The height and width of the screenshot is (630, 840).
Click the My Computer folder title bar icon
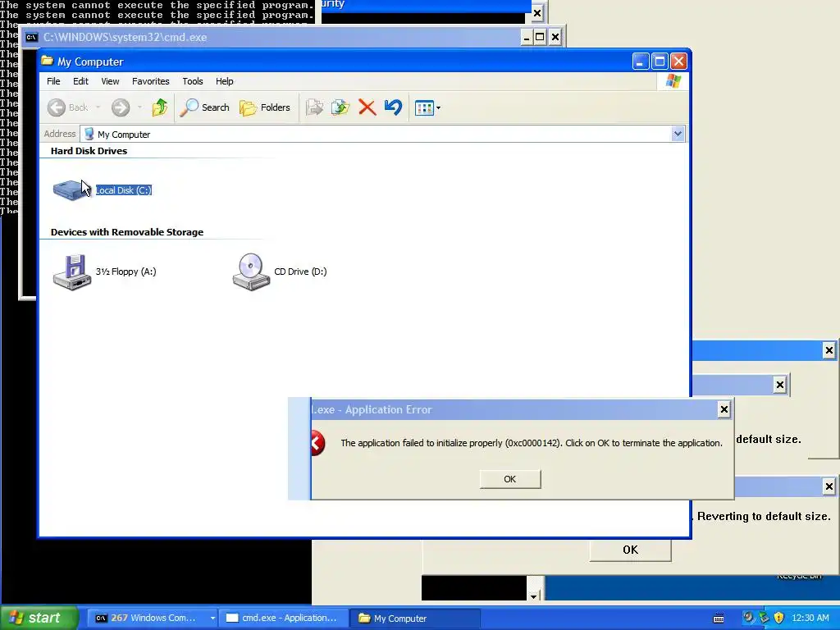(x=47, y=61)
